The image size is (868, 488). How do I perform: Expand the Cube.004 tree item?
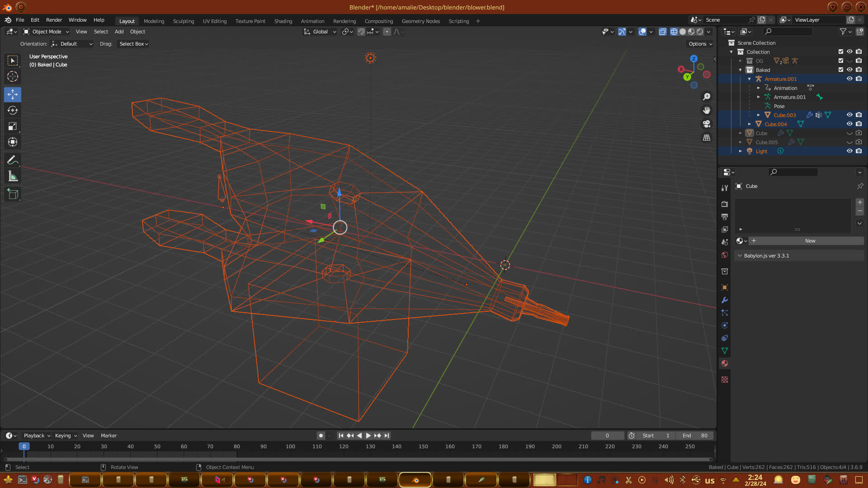point(750,124)
